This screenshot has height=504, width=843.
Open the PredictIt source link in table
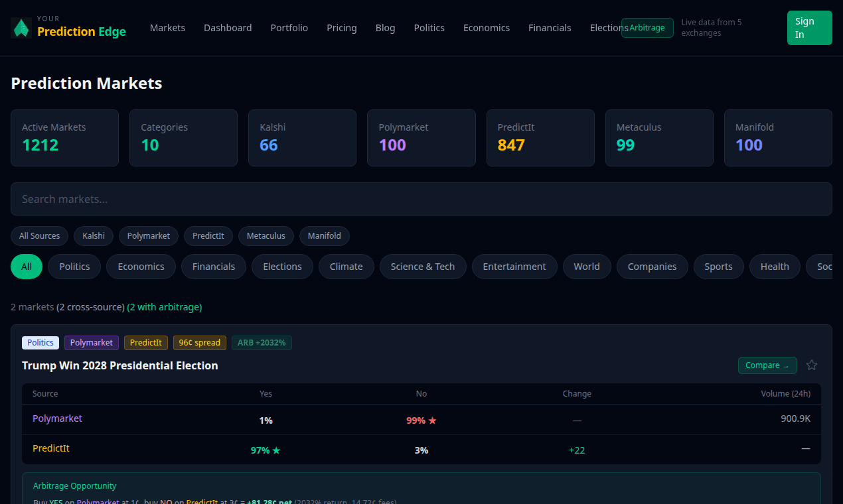51,448
